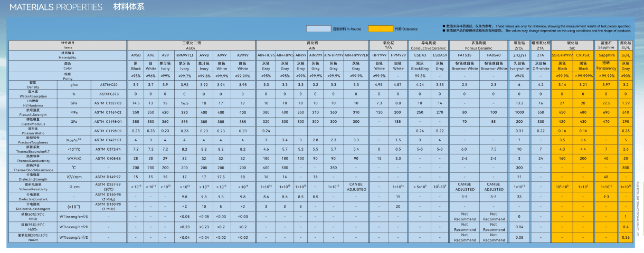Click the ESDA3 material column header
644x253 pixels.
(420, 55)
